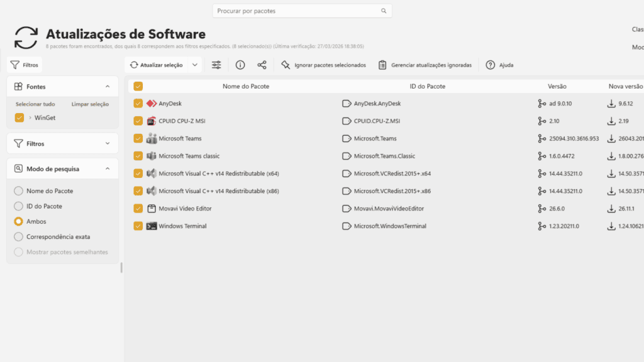644x362 pixels.
Task: Collapse the Fontes panel
Action: click(108, 87)
